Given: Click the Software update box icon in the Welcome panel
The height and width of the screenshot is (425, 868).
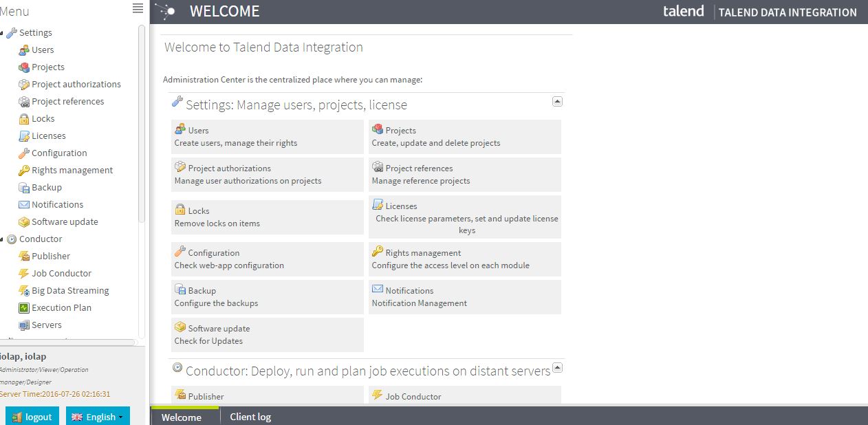Looking at the screenshot, I should click(180, 327).
